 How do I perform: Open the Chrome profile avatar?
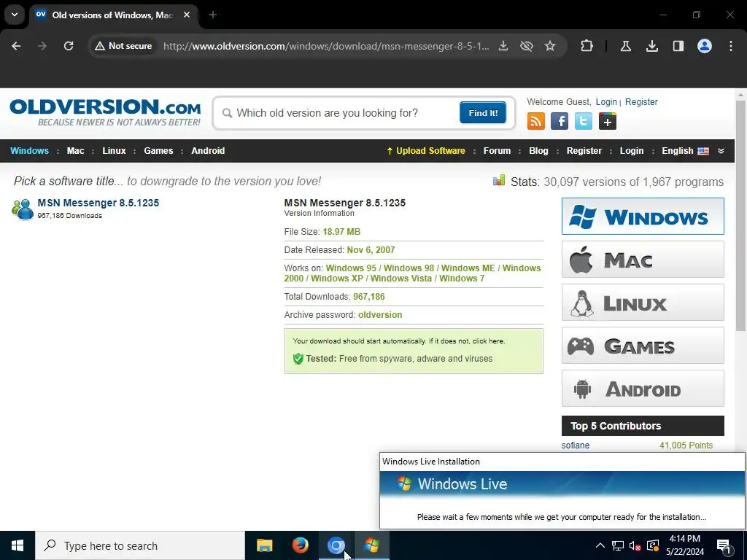pos(705,46)
